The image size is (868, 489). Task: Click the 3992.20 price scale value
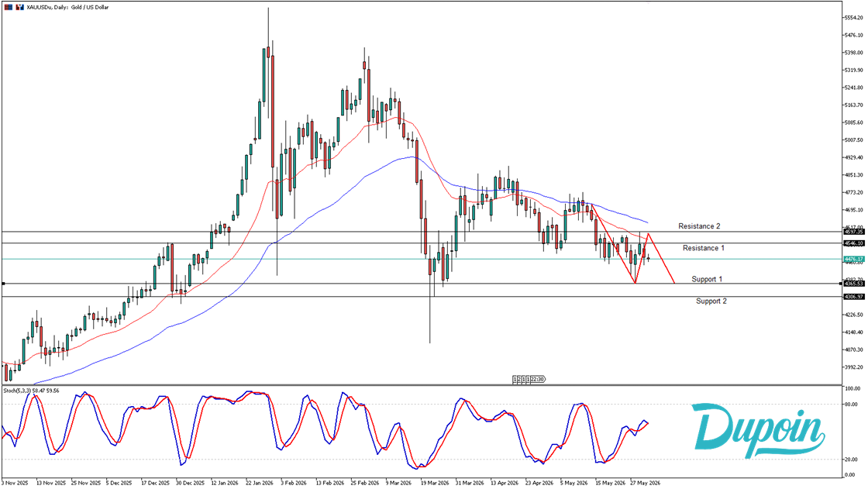[x=853, y=367]
